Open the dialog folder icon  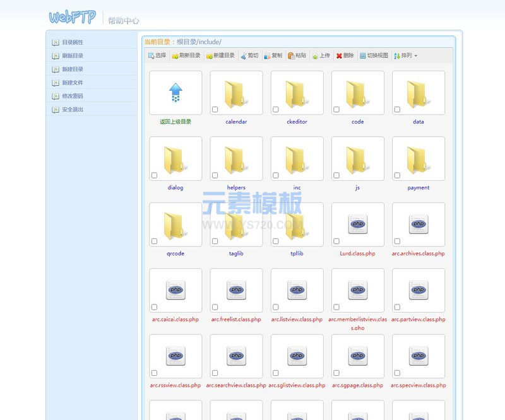point(175,160)
